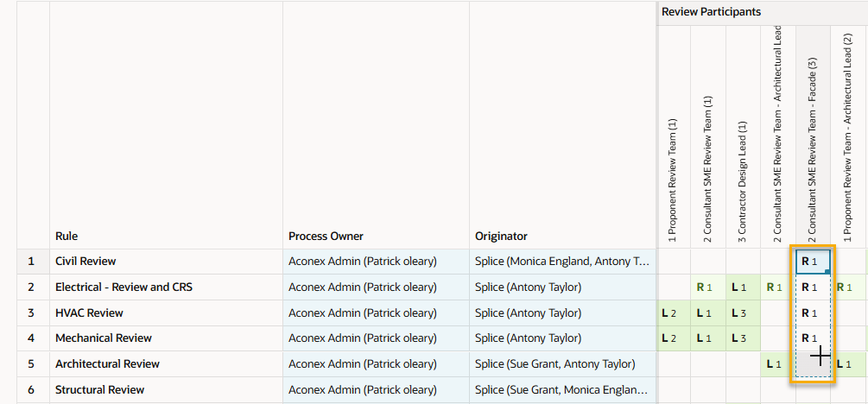868x404 pixels.
Task: Click the fill handle of selected R 1 cell
Action: pyautogui.click(x=827, y=273)
